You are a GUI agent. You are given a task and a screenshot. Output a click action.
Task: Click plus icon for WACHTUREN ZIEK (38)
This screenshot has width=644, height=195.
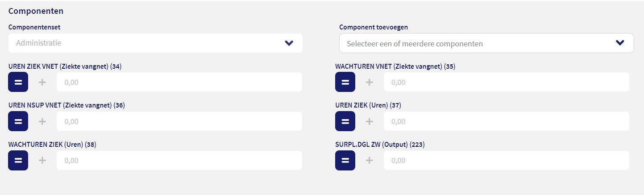point(42,160)
